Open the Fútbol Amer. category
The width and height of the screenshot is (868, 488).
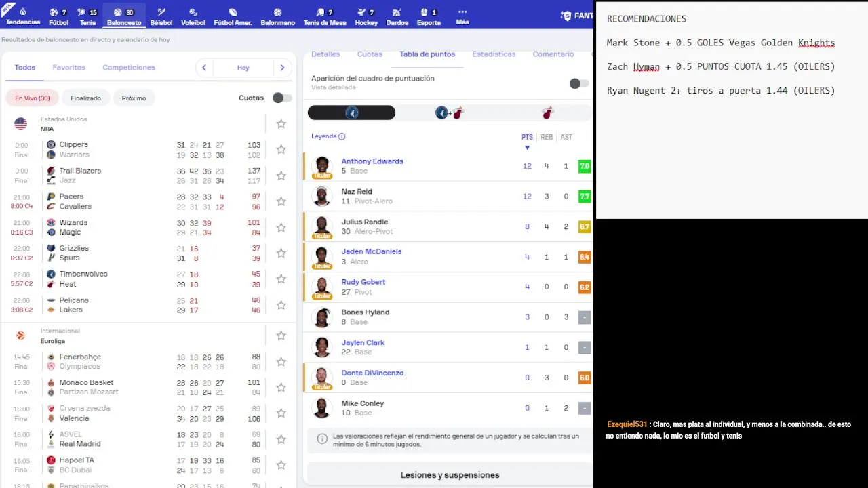coord(233,17)
